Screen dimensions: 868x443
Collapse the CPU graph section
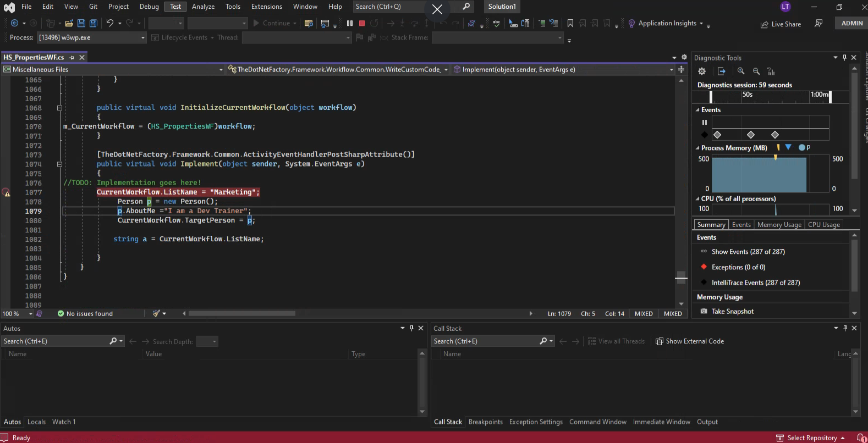(697, 199)
